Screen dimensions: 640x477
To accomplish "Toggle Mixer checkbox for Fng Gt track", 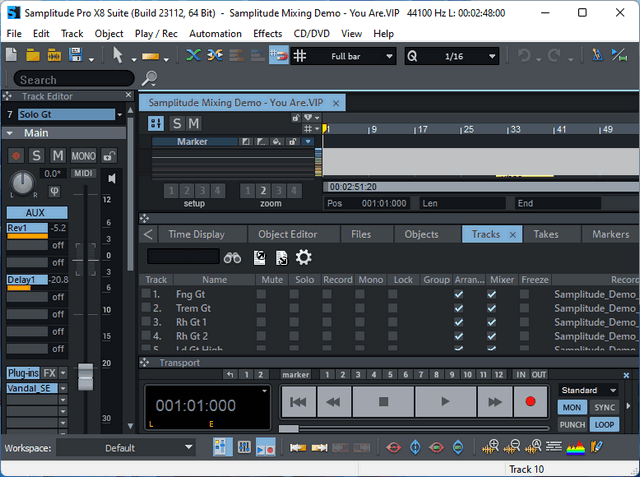I will (491, 295).
